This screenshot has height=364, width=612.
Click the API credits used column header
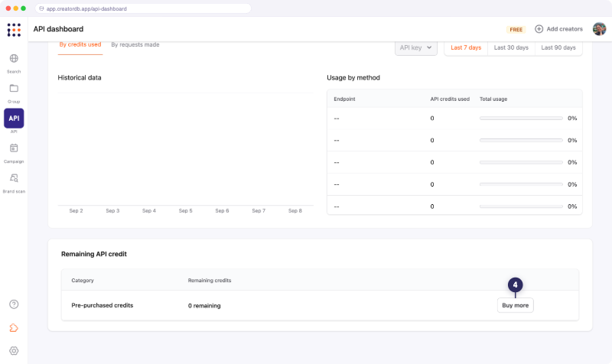450,99
